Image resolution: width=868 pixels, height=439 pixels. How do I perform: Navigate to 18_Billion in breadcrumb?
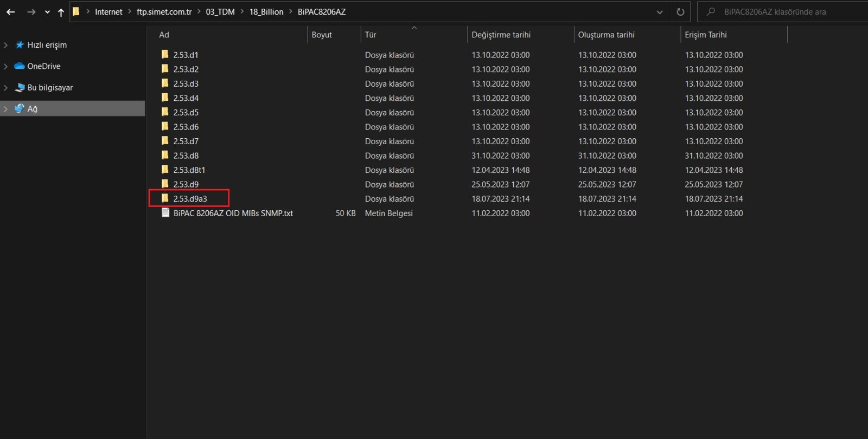[266, 12]
